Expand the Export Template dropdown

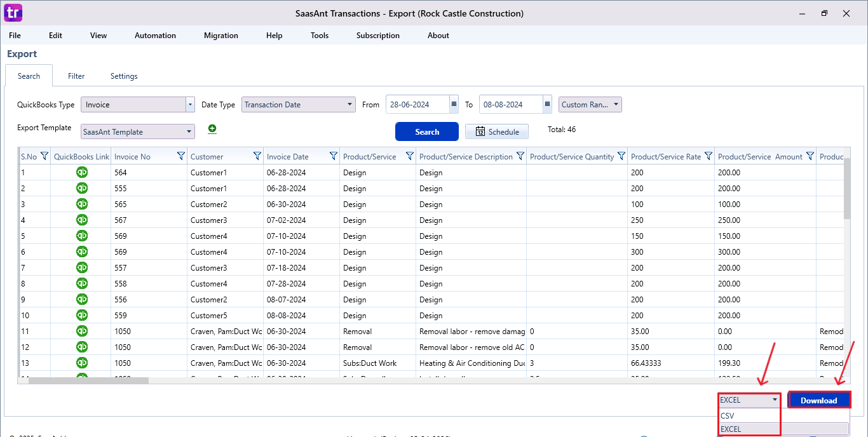pos(189,132)
